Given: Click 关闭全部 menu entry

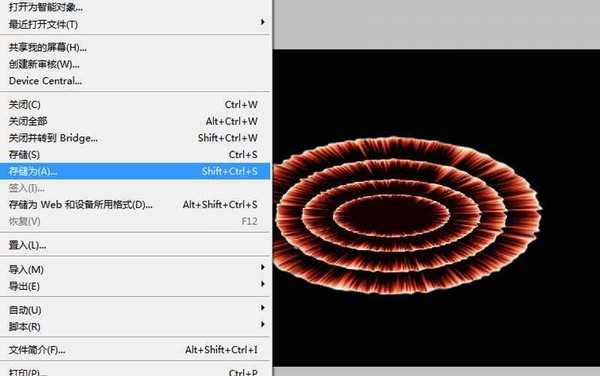Looking at the screenshot, I should click(x=135, y=121).
